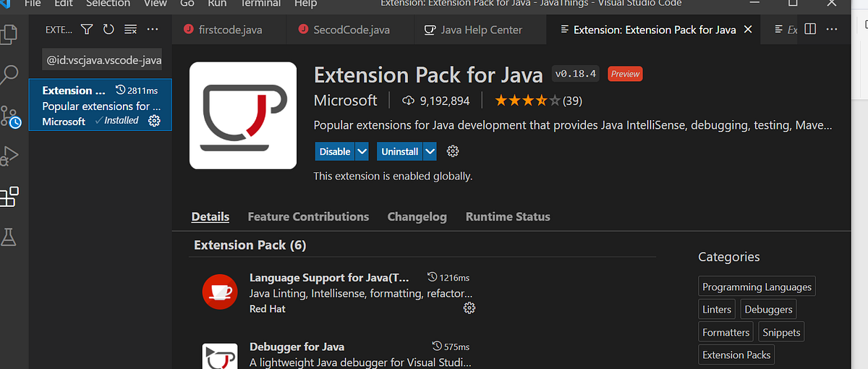
Task: Open the Go menu
Action: click(x=187, y=4)
